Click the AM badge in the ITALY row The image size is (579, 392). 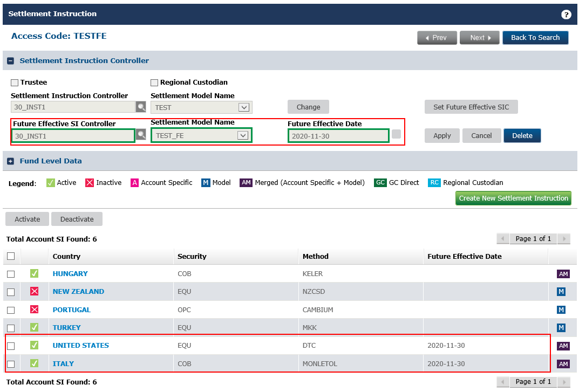coord(563,364)
